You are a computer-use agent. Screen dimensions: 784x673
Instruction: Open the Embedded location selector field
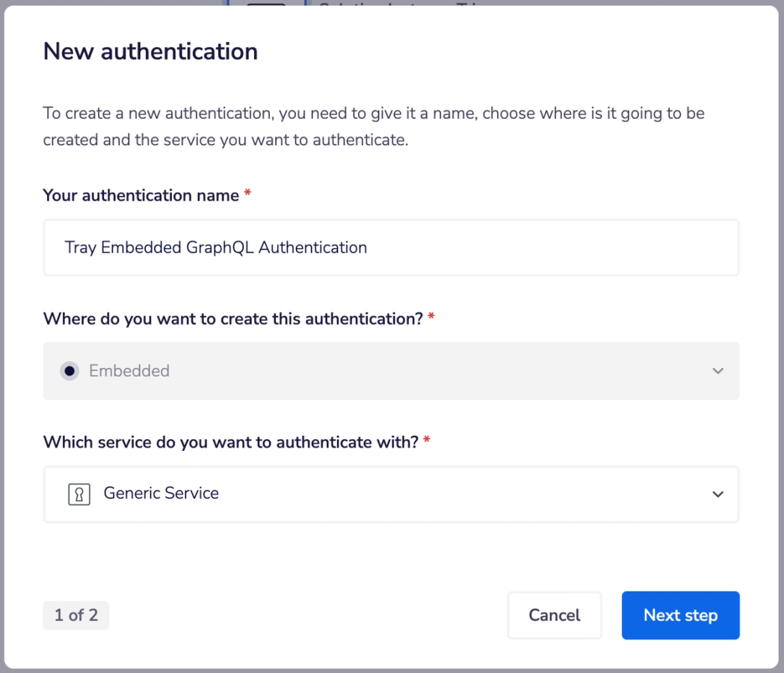391,371
